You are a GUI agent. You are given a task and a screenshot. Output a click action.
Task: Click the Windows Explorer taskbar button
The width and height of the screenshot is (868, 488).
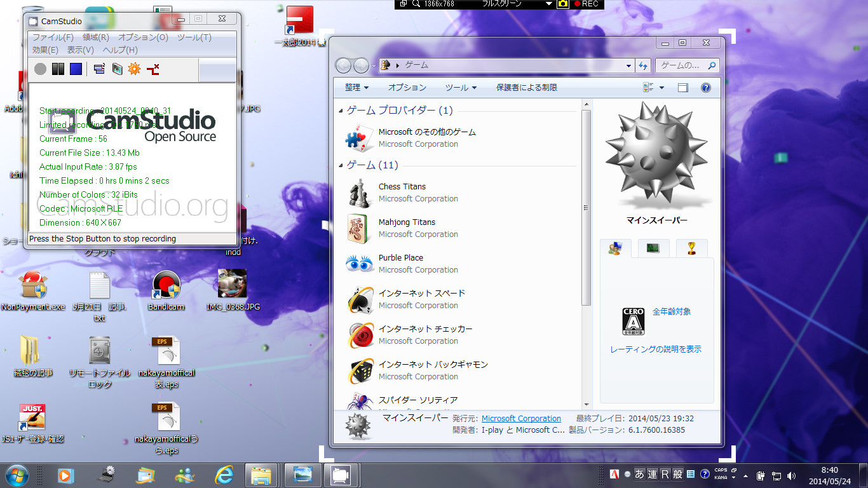[x=262, y=475]
